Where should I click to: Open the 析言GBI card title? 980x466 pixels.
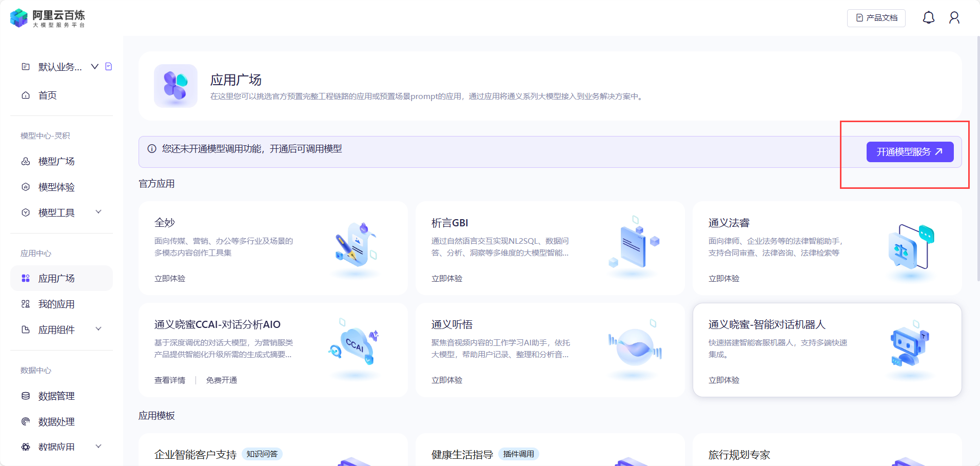[450, 223]
